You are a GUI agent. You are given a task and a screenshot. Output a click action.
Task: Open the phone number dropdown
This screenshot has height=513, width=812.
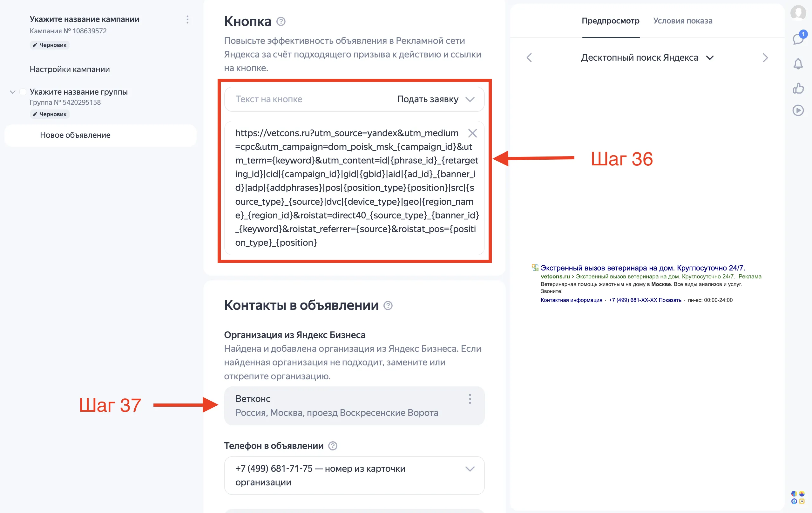pyautogui.click(x=469, y=469)
